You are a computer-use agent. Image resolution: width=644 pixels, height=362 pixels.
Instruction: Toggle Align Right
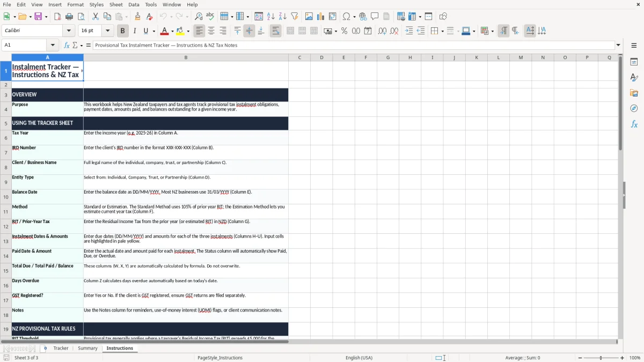(x=223, y=31)
